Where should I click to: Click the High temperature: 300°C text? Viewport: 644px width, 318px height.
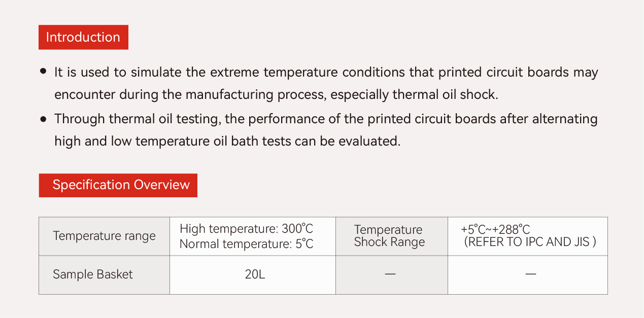247,229
